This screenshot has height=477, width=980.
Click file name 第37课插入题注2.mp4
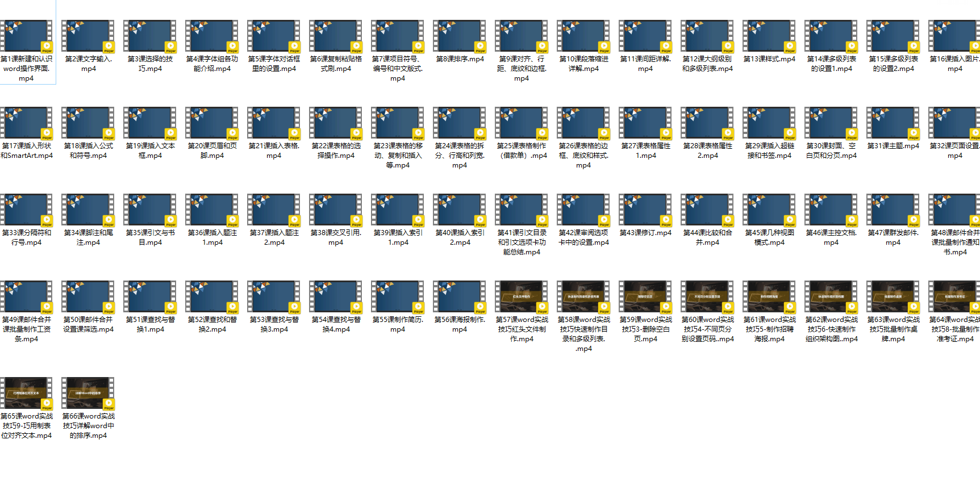point(274,237)
